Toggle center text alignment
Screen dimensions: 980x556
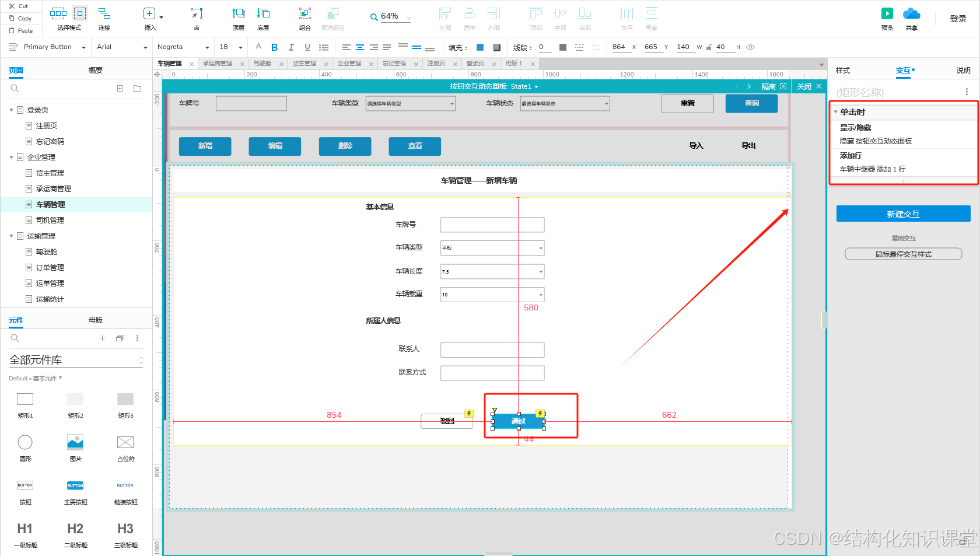tap(360, 47)
